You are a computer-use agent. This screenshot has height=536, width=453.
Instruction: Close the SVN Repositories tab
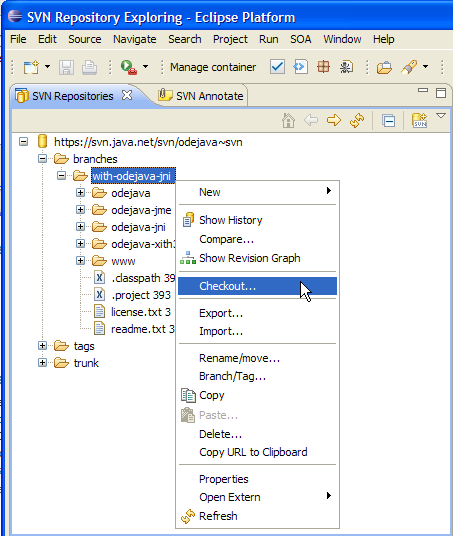click(x=127, y=95)
